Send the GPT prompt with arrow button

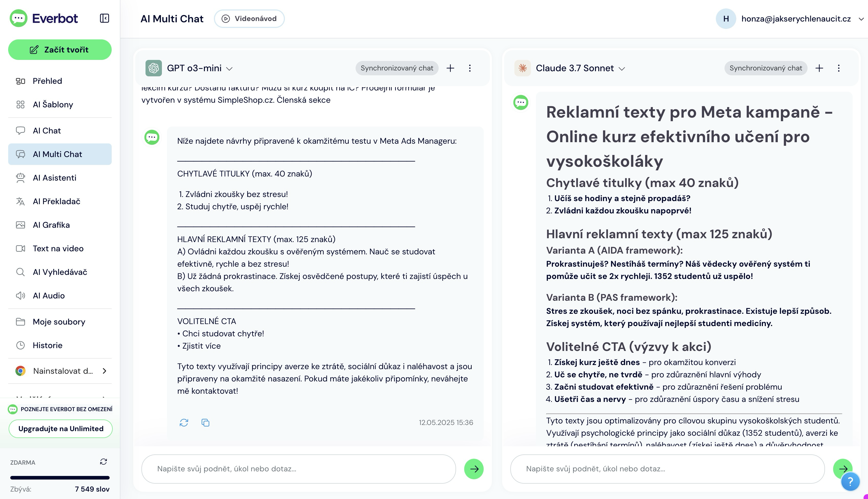474,469
